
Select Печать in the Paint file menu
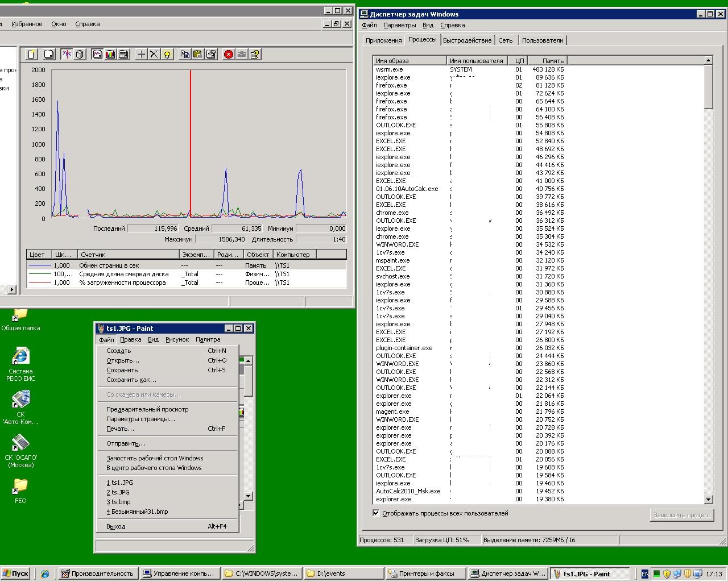tap(120, 429)
